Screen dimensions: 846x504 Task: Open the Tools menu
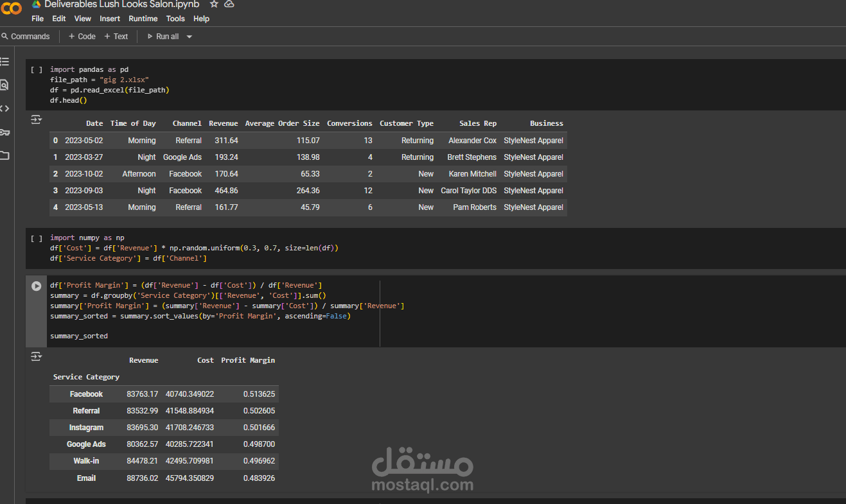coord(175,19)
